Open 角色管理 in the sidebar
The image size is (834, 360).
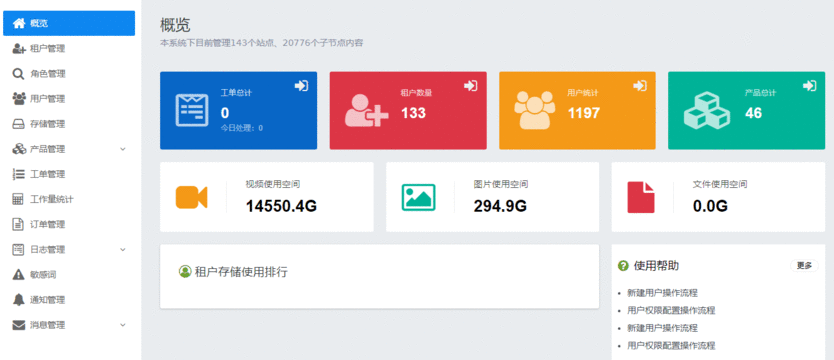click(69, 74)
